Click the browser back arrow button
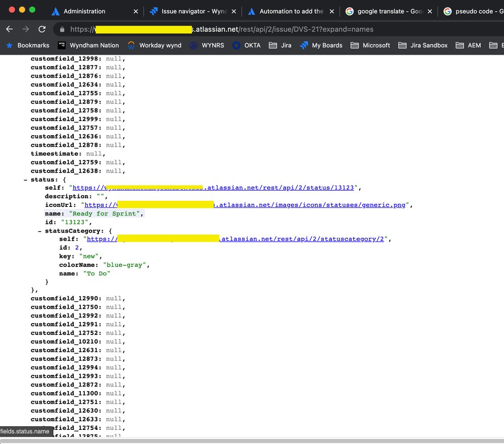 [10, 29]
